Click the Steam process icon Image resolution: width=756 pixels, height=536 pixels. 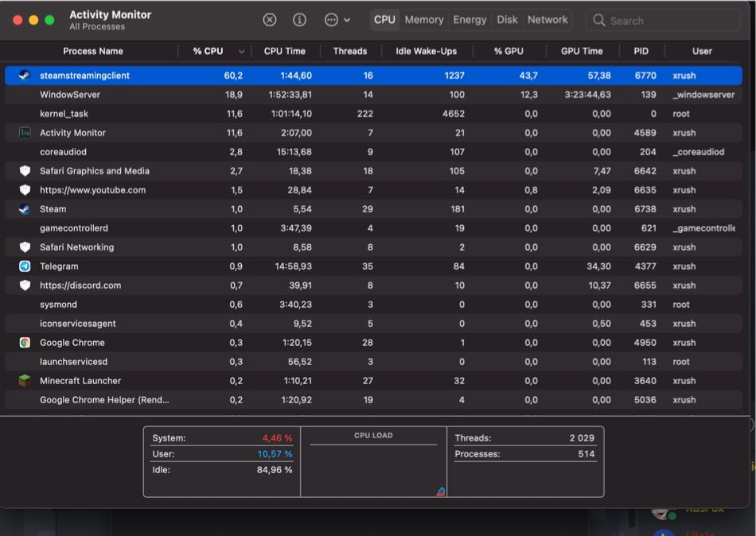tap(25, 208)
